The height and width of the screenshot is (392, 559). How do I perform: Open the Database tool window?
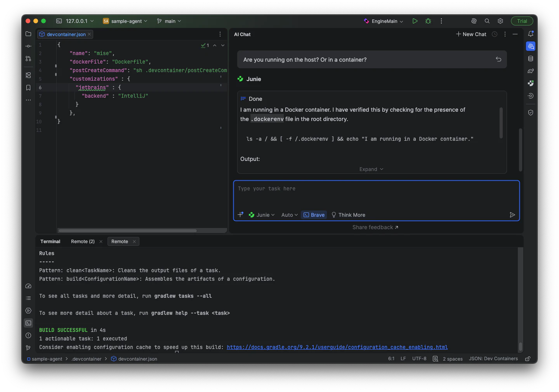531,59
